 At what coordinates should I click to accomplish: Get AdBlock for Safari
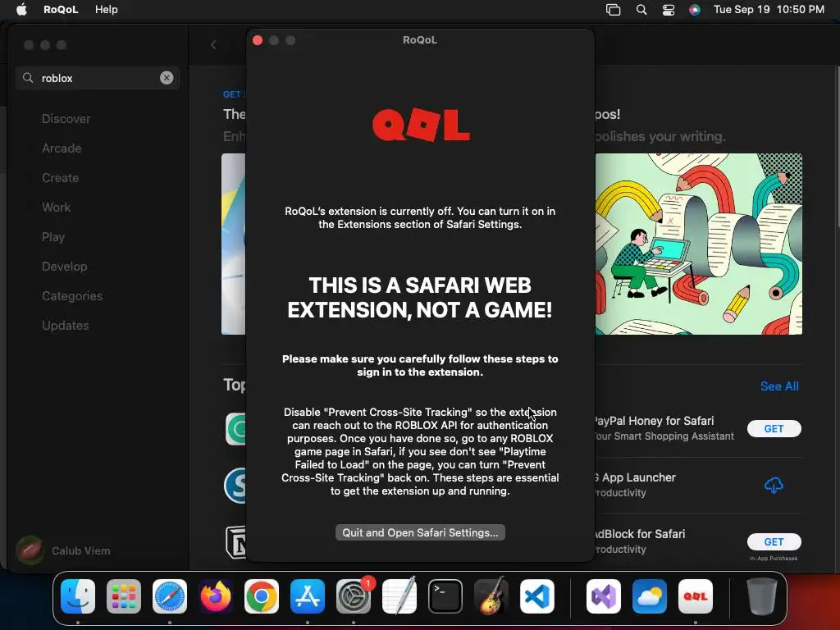click(x=774, y=541)
